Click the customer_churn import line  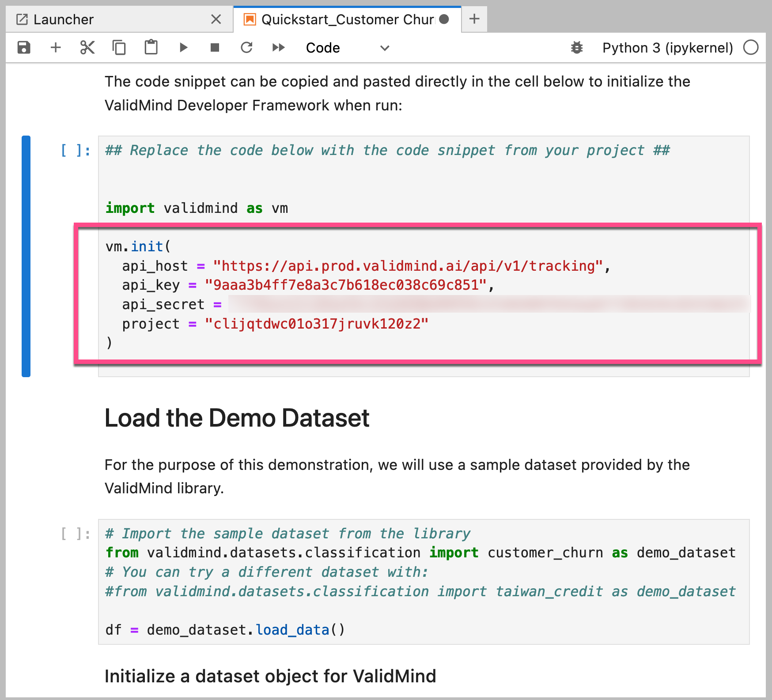(x=420, y=553)
